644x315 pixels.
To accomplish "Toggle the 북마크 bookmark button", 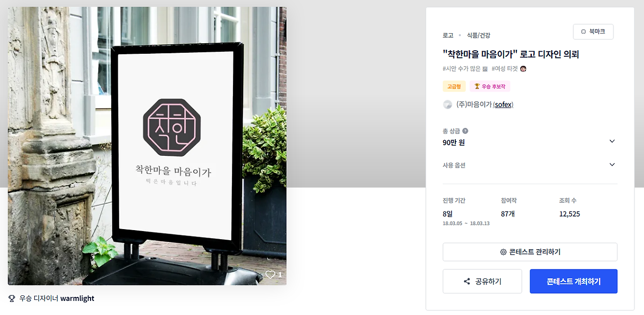I will [593, 32].
